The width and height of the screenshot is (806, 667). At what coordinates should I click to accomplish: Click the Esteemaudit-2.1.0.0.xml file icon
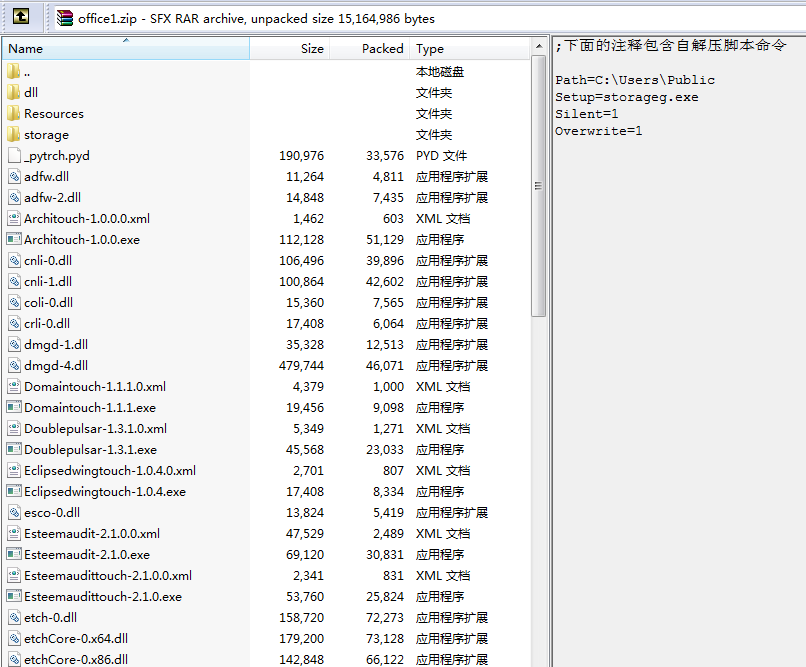click(14, 534)
